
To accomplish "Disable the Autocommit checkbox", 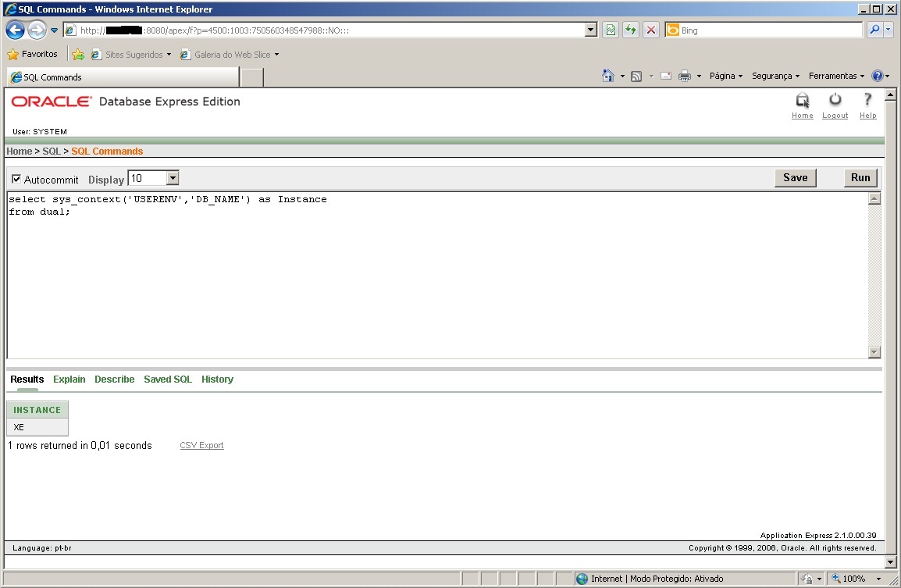I will pyautogui.click(x=16, y=179).
